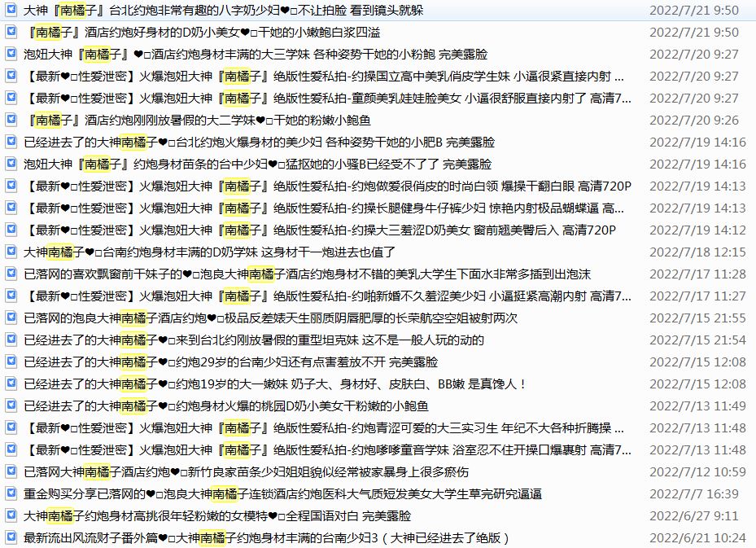Click the file icon dated 2022/7/13 11:49
The width and height of the screenshot is (756, 548).
[11, 406]
